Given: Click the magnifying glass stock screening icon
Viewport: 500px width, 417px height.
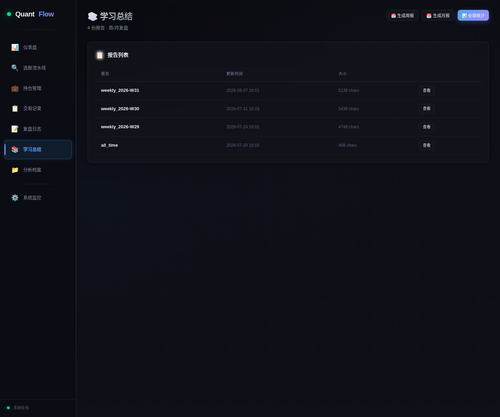Looking at the screenshot, I should pos(15,68).
